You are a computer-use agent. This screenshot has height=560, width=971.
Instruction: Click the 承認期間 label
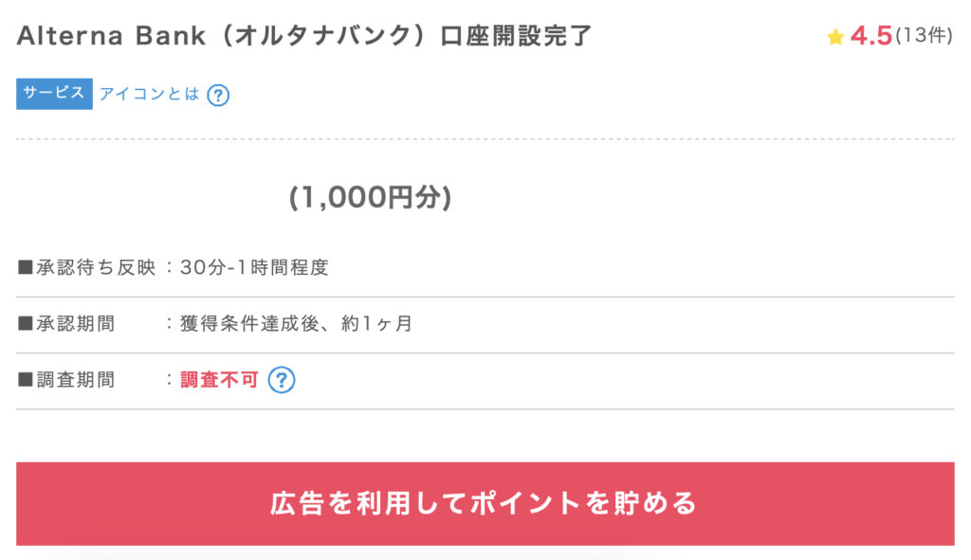(76, 323)
